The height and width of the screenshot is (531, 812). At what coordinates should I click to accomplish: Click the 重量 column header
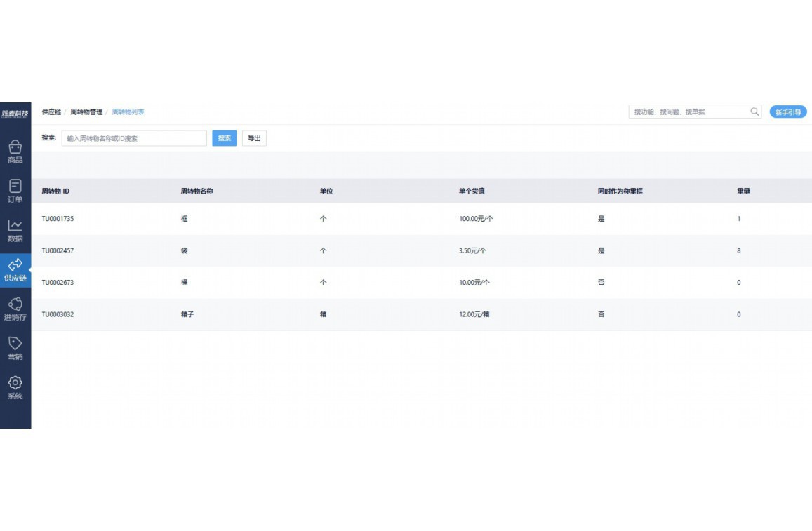click(x=743, y=191)
